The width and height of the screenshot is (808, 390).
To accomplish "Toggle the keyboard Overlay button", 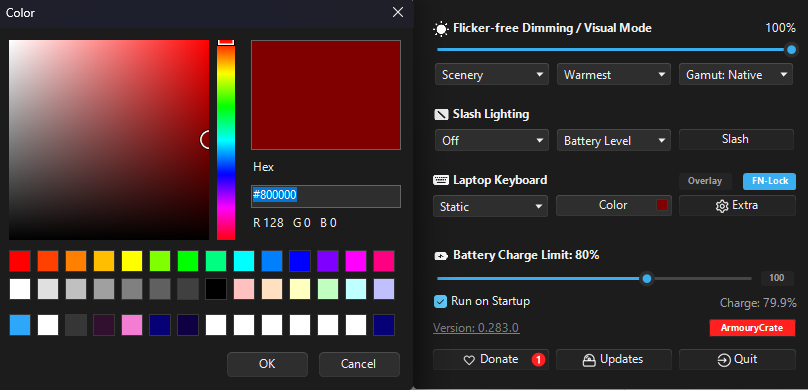I will [x=705, y=181].
